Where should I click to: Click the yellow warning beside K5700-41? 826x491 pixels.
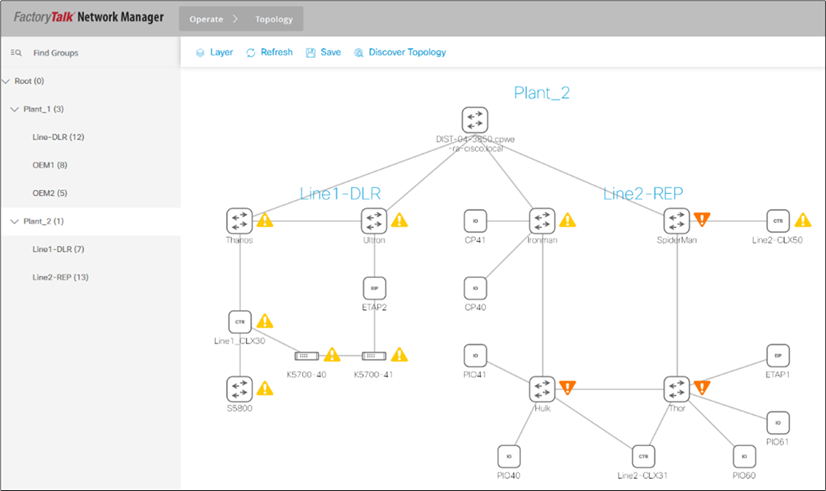[399, 355]
